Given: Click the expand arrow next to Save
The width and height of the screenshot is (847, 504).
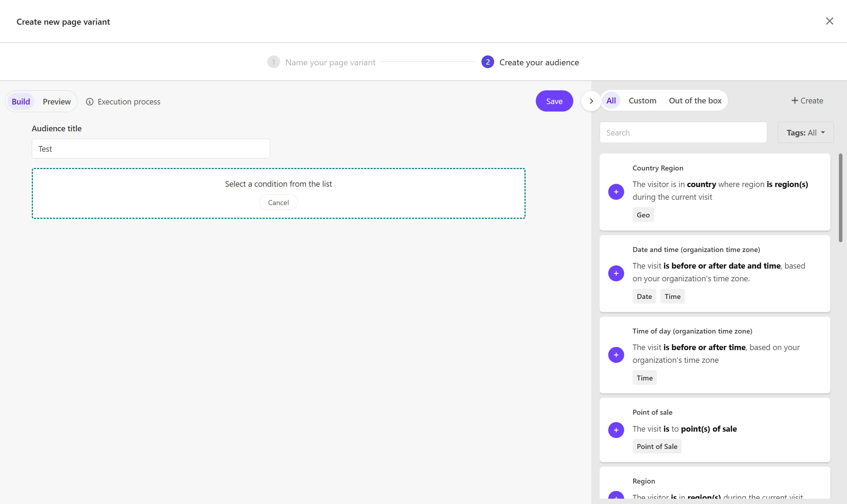Looking at the screenshot, I should pos(591,101).
